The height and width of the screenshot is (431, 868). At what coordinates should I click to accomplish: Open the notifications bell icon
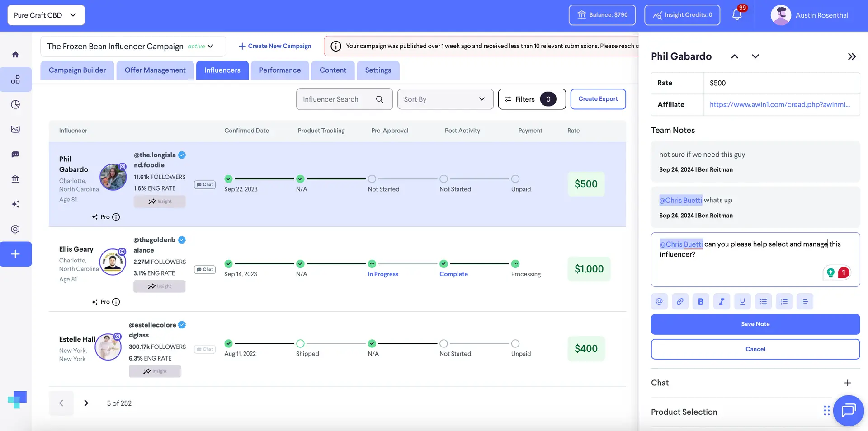click(x=737, y=15)
